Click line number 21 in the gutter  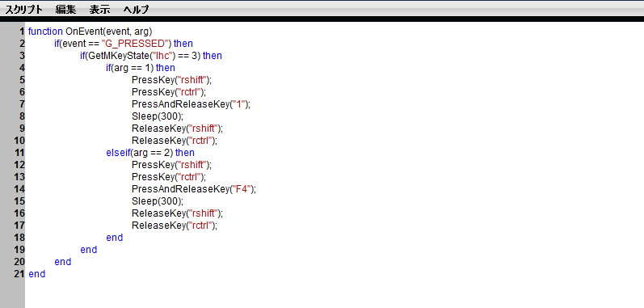[19, 274]
